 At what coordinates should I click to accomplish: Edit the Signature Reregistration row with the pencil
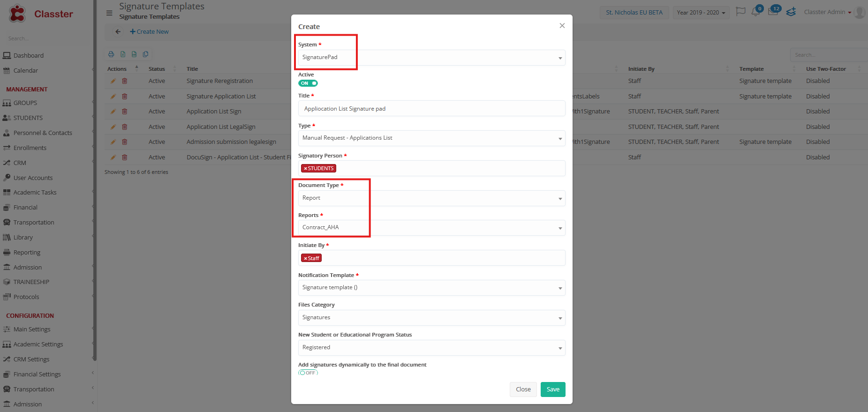113,81
